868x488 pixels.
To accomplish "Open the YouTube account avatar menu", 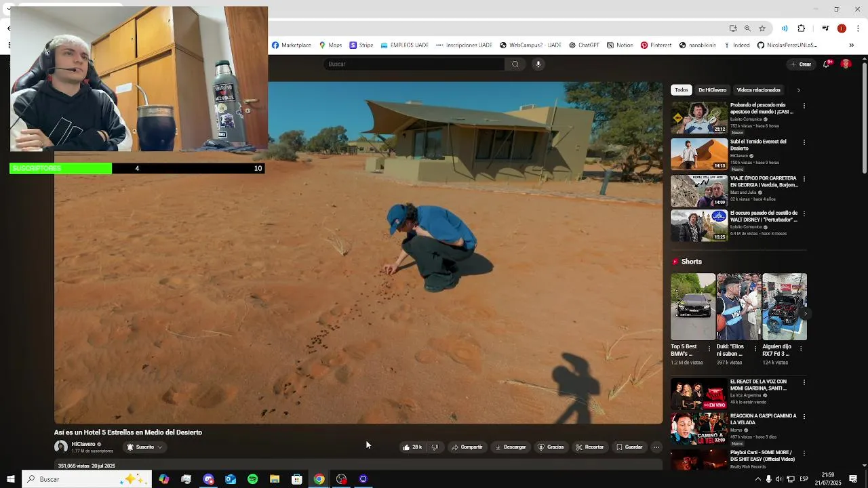I will [x=846, y=64].
